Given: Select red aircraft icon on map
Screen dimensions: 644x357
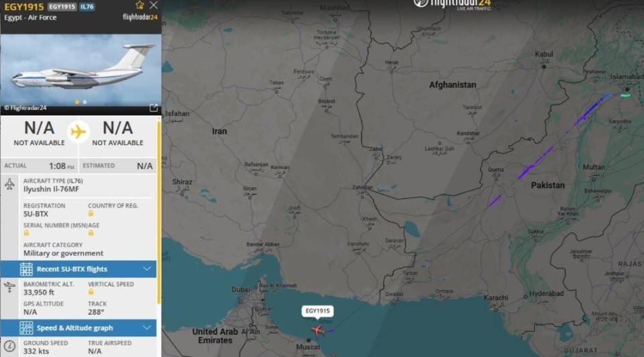Looking at the screenshot, I should click(317, 330).
